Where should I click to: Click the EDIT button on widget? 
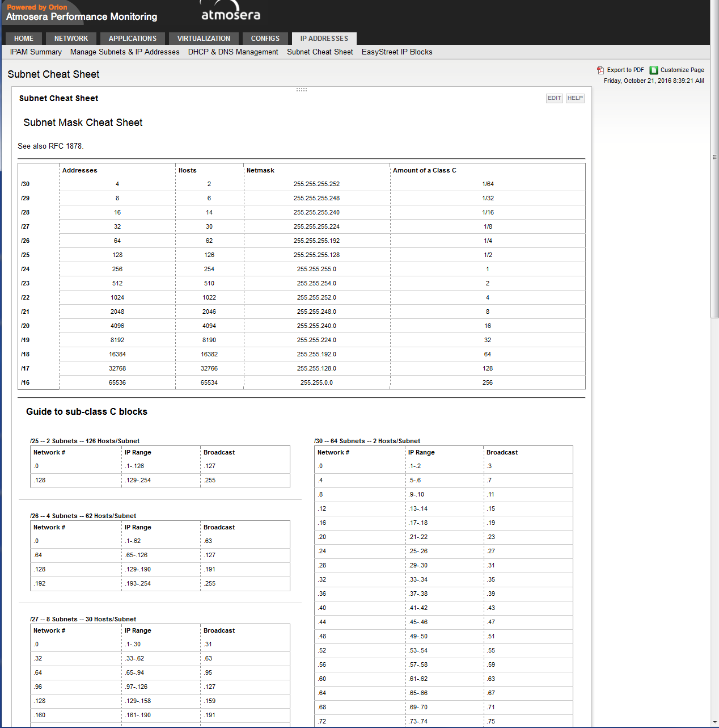[555, 98]
